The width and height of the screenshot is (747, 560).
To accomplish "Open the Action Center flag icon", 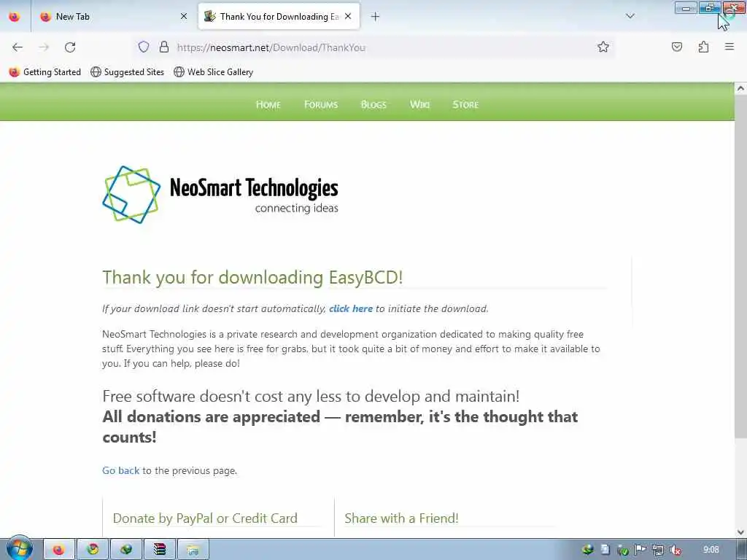I will coord(640,550).
